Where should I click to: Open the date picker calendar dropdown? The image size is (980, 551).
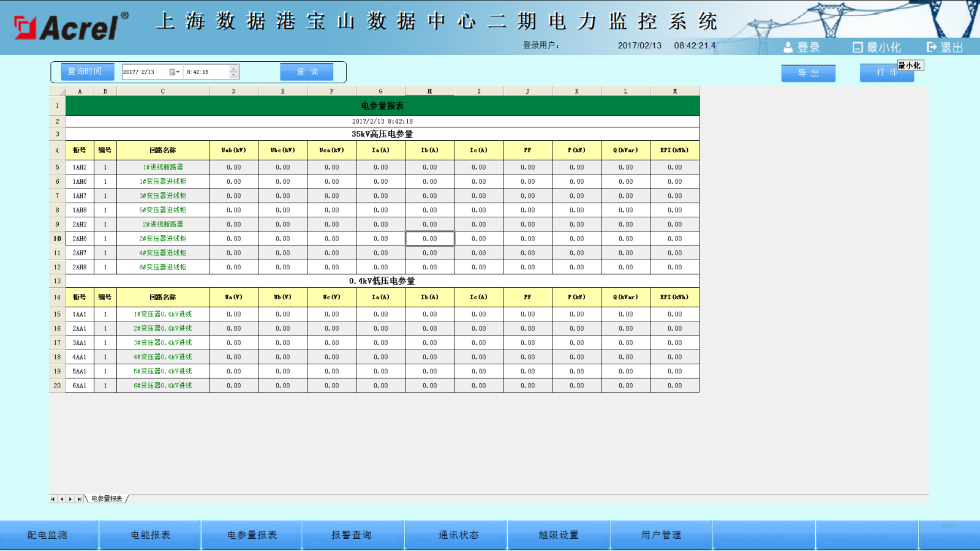tap(174, 72)
